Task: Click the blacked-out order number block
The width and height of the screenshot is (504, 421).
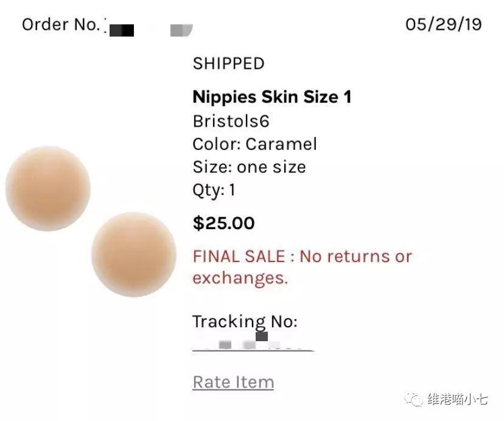Action: [x=122, y=30]
